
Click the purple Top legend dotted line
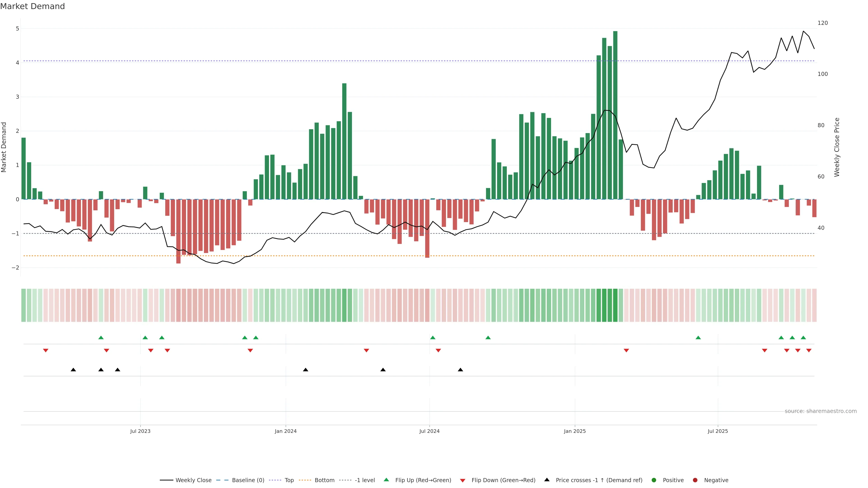(x=276, y=480)
